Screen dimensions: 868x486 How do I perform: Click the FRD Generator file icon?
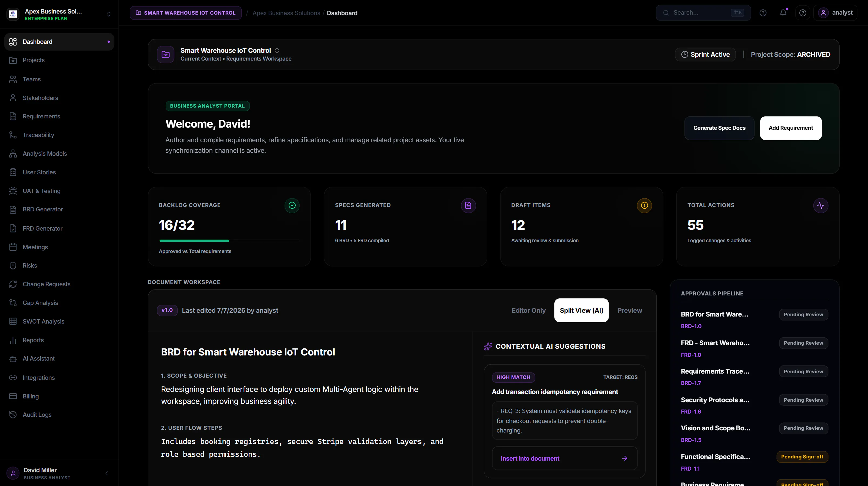click(13, 228)
